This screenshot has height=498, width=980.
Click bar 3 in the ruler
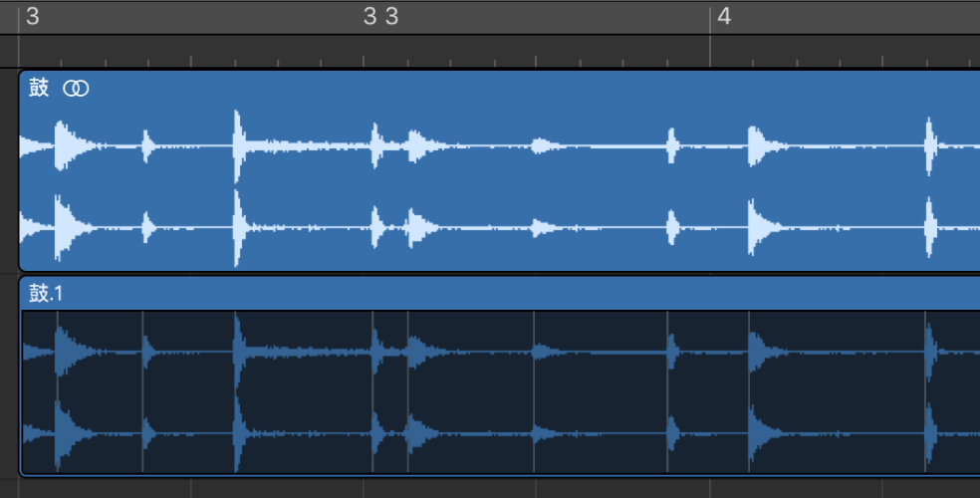pyautogui.click(x=33, y=16)
